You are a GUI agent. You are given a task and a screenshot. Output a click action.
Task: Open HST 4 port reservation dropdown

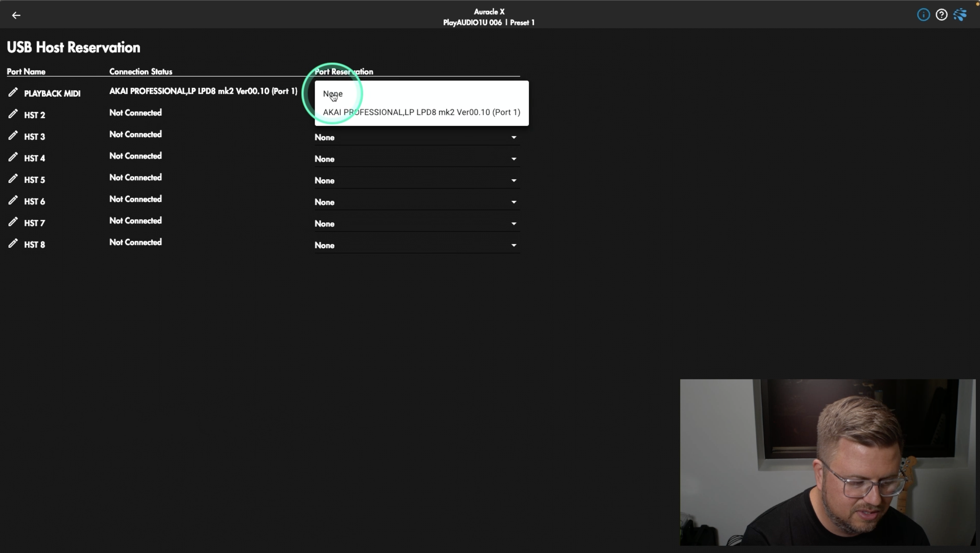coord(417,159)
